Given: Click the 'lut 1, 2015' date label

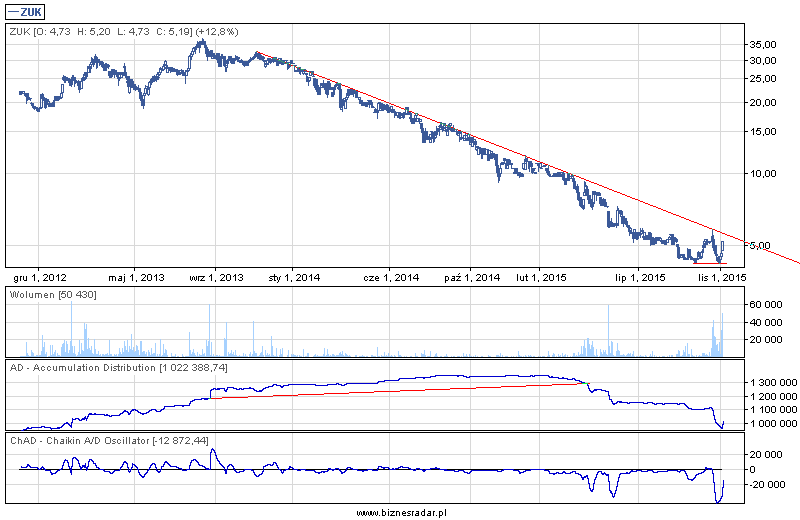Looking at the screenshot, I should tap(541, 277).
